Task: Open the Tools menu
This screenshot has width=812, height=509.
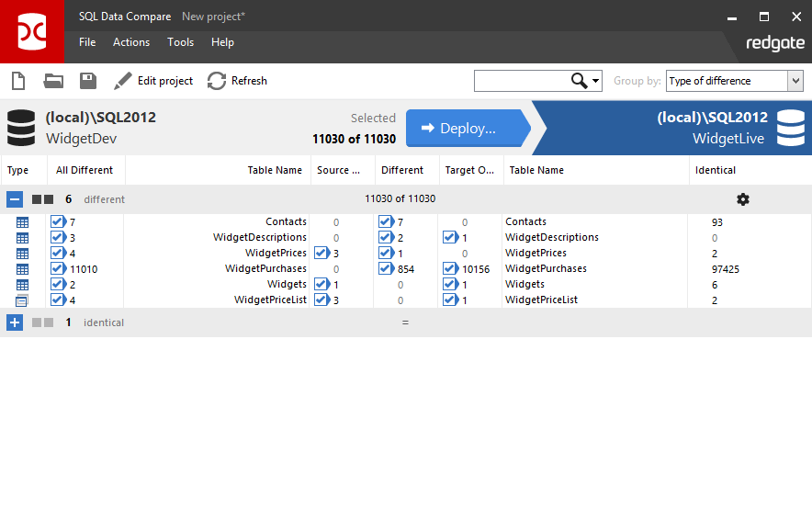Action: (x=180, y=42)
